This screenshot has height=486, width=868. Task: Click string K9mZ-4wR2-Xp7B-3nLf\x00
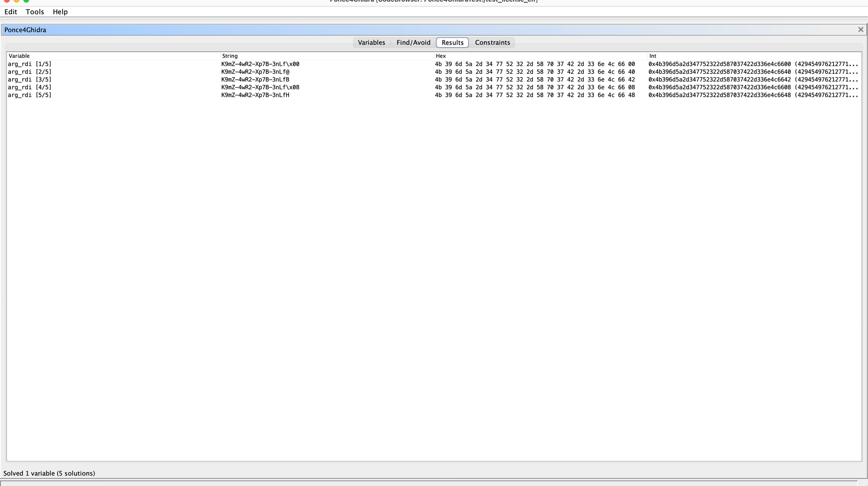coord(260,64)
